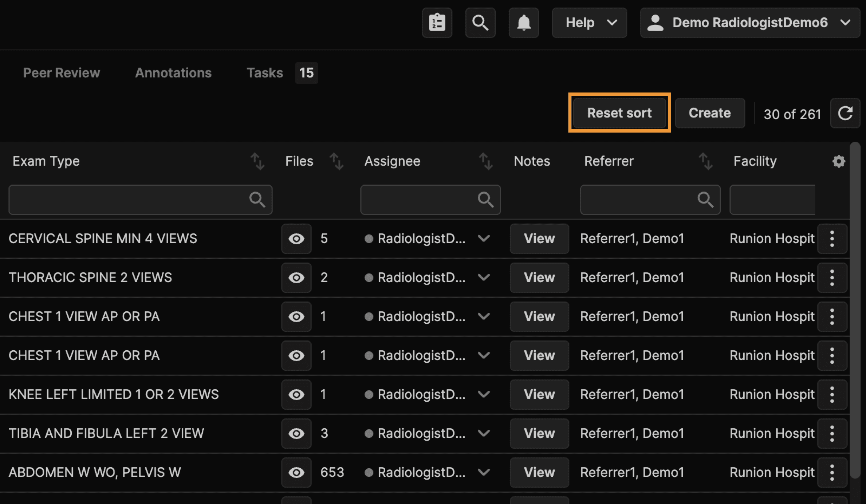Click the Reset sort button
Image resolution: width=866 pixels, height=504 pixels.
(619, 113)
